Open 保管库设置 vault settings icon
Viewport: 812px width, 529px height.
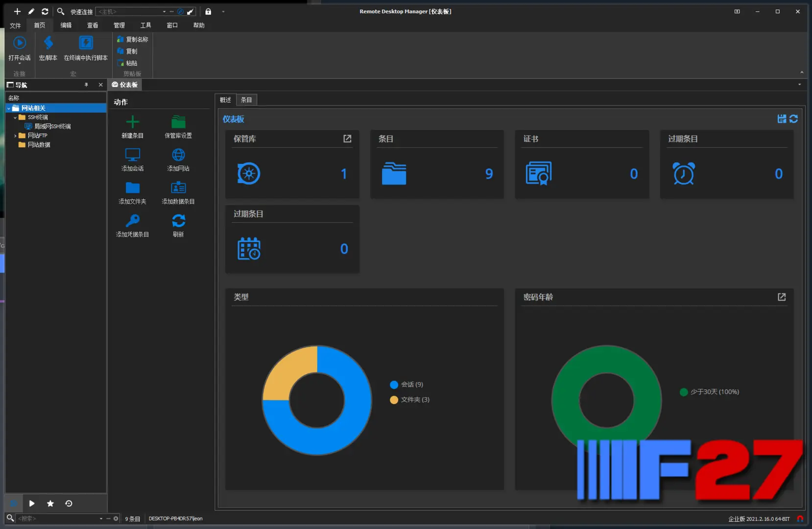(178, 122)
